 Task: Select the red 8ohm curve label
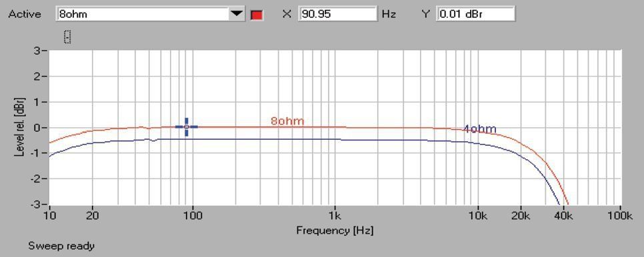pos(287,121)
